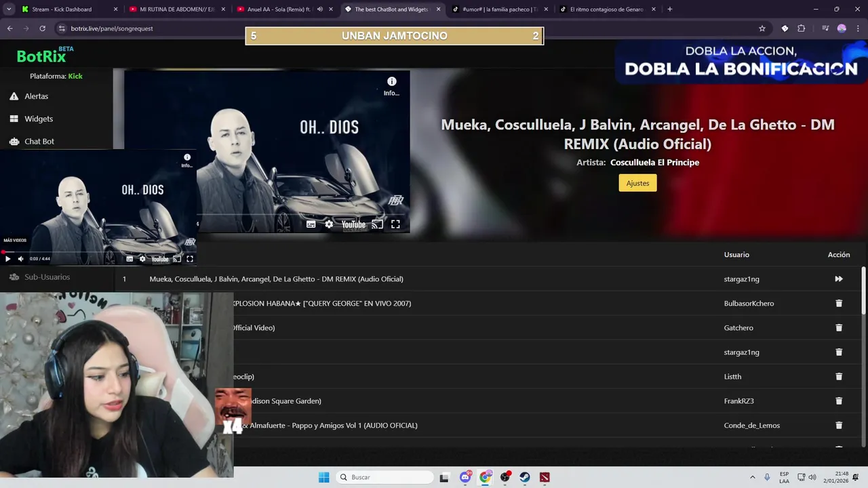This screenshot has height=488, width=868.
Task: Open the browser extensions puzzle icon
Action: coord(801,28)
